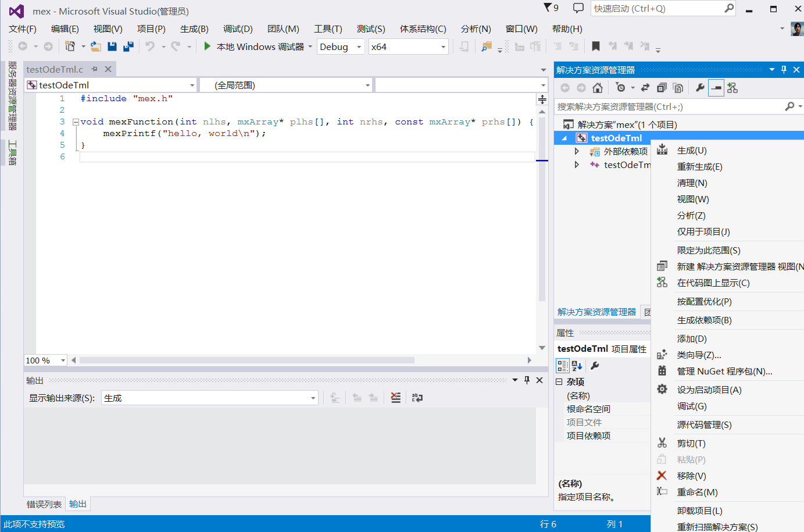Switch to the 错误列表 tab
Screen dimensions: 804x532
[x=44, y=504]
